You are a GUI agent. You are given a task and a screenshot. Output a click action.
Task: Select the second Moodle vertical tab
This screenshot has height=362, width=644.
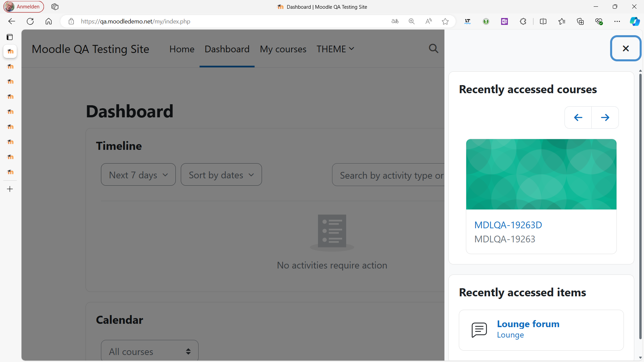coord(10,66)
